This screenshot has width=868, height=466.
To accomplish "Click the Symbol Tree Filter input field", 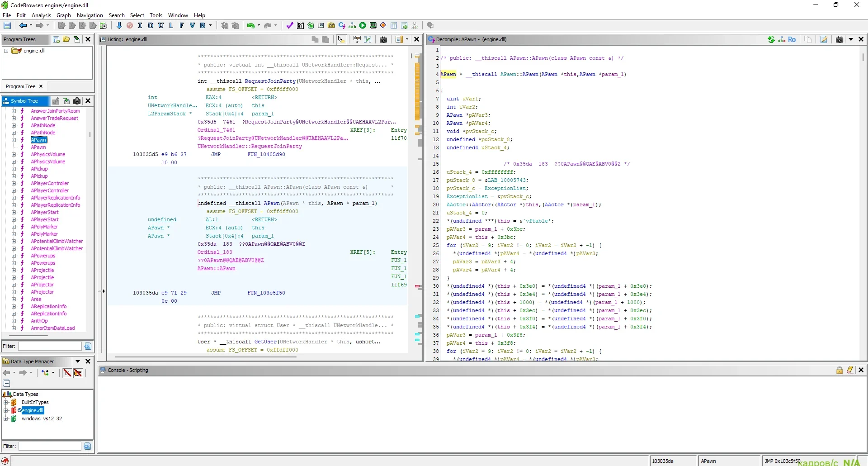I will [50, 346].
